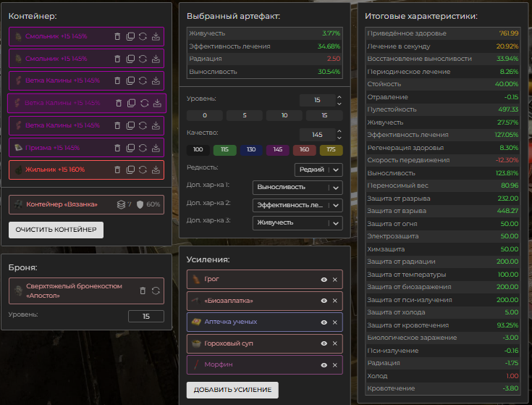
Task: Click the replace icon on Жильник row
Action: (143, 170)
